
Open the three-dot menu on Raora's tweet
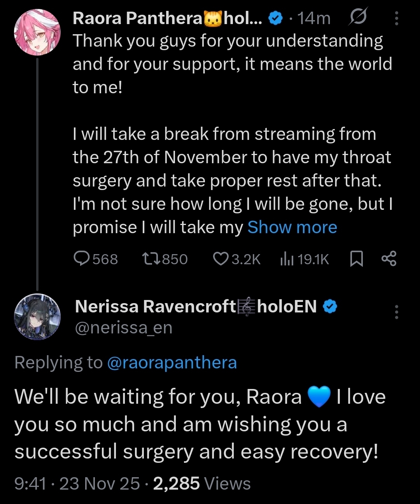[x=396, y=18]
